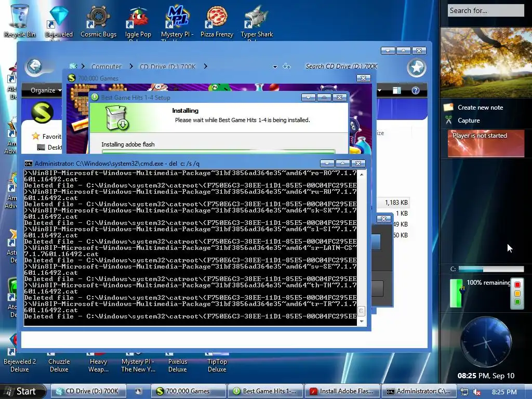532x399 pixels.
Task: Click the 700,000 Games window title icon
Action: 71,78
